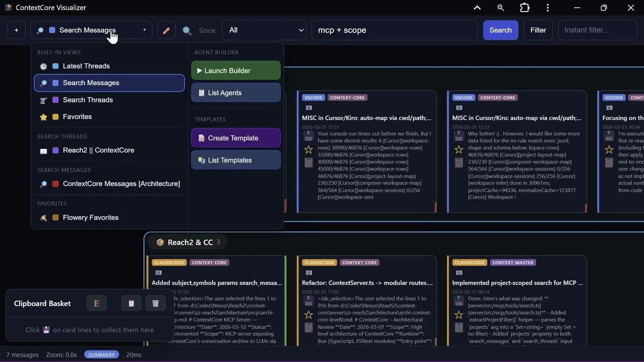Click the Launch Builder button
Viewport: 644px width, 362px height.
point(235,70)
